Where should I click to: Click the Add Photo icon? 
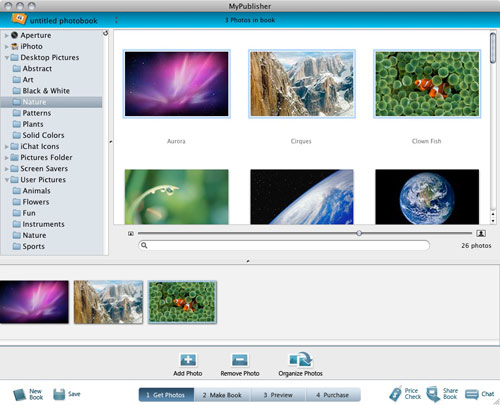[x=188, y=360]
